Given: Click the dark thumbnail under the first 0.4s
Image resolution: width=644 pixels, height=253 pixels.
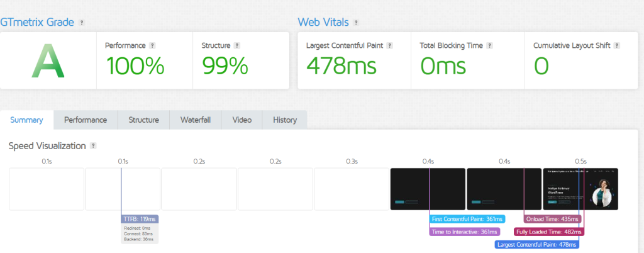Looking at the screenshot, I should (428, 189).
